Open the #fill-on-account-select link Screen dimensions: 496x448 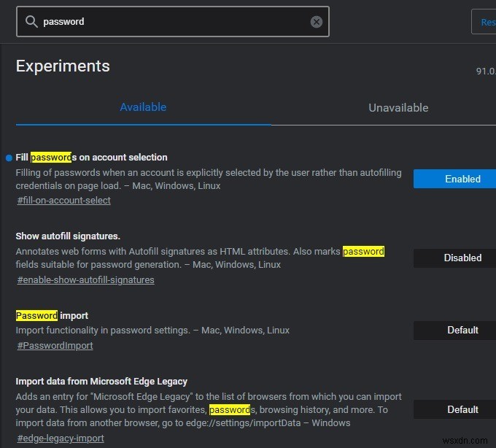[x=64, y=200]
